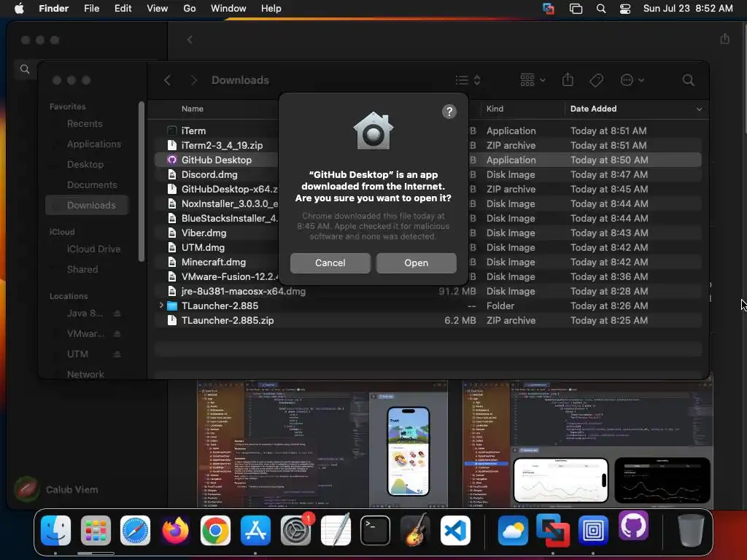747x560 pixels.
Task: Open GitHub Desktop via the Open button
Action: point(416,262)
